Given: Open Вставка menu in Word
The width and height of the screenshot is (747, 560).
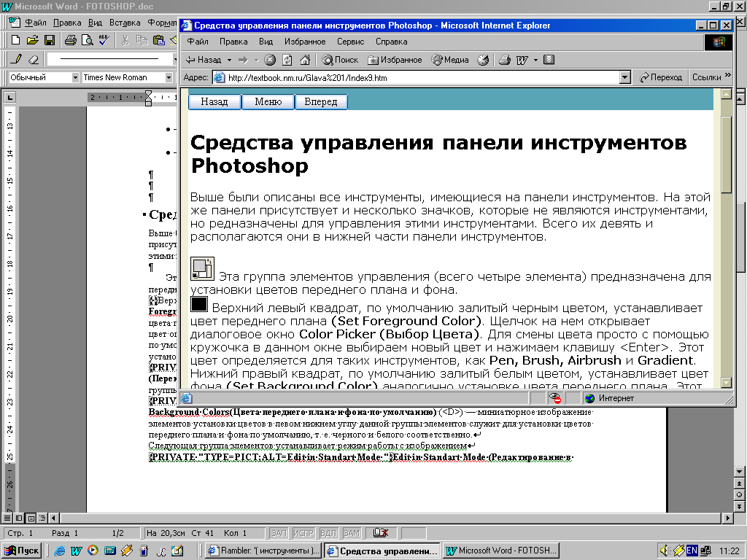Looking at the screenshot, I should pos(125,23).
